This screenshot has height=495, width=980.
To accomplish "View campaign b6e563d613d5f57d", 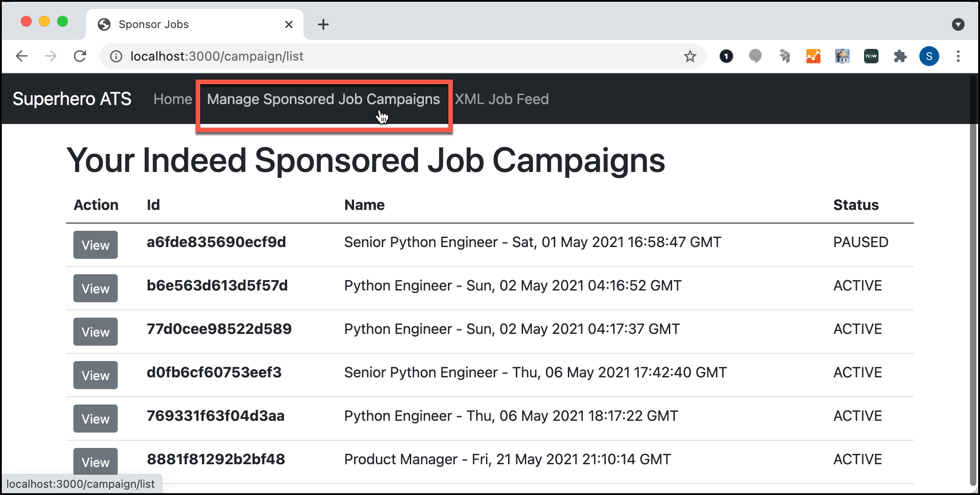I will (x=96, y=288).
